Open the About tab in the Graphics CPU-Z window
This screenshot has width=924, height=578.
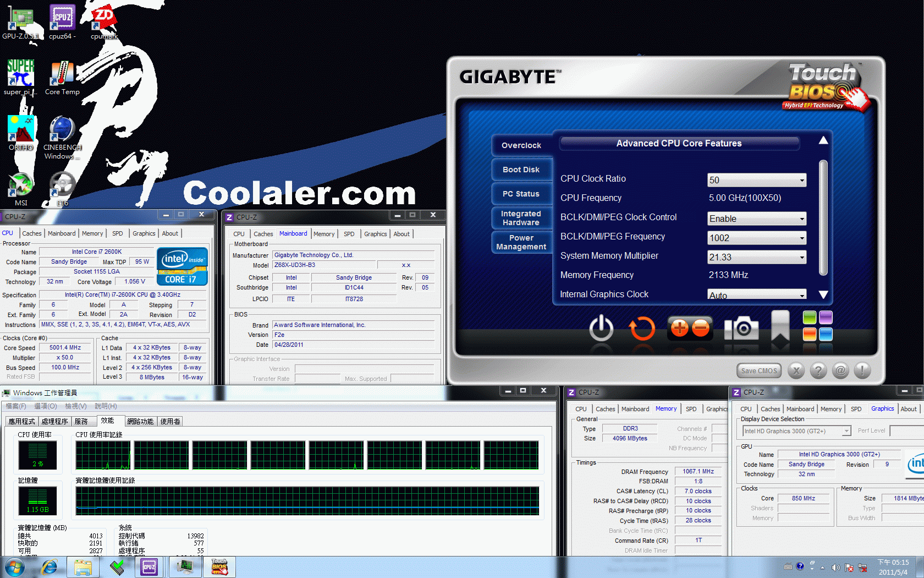click(909, 409)
